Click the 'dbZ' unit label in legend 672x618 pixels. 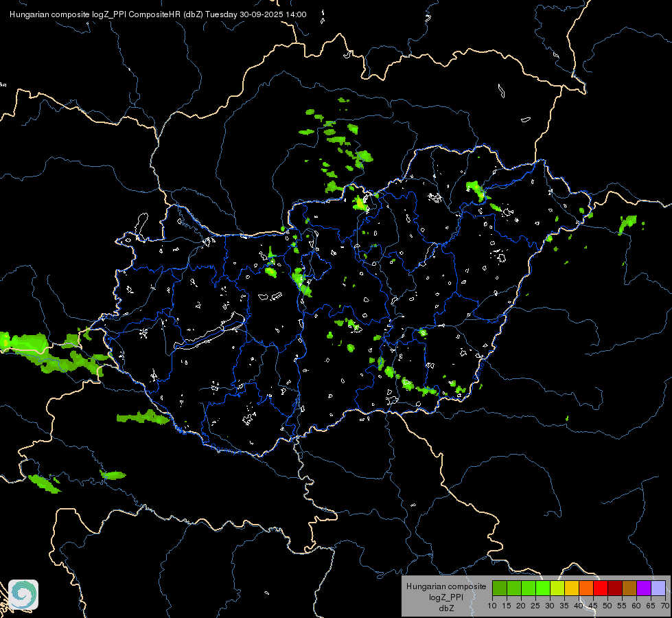click(x=446, y=608)
